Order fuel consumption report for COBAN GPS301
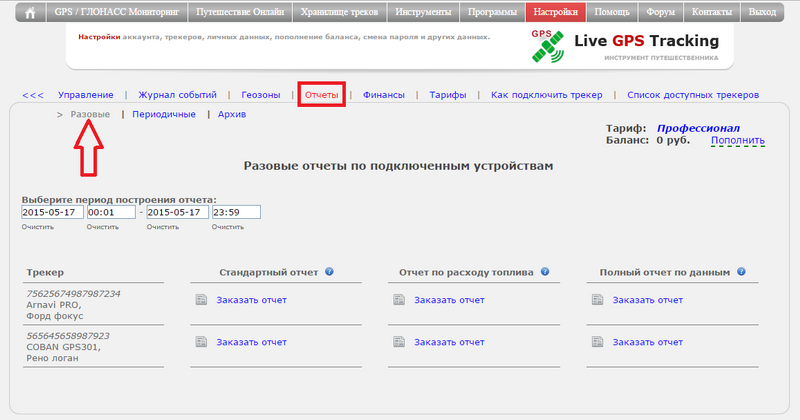Screen dimensions: 800x420 (x=449, y=342)
